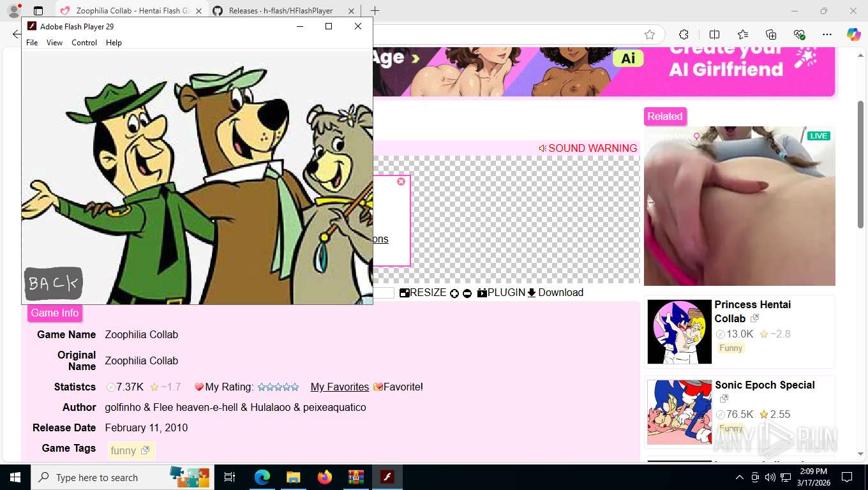Open the Windows Start menu
Screen dimensions: 868x490
click(15, 477)
